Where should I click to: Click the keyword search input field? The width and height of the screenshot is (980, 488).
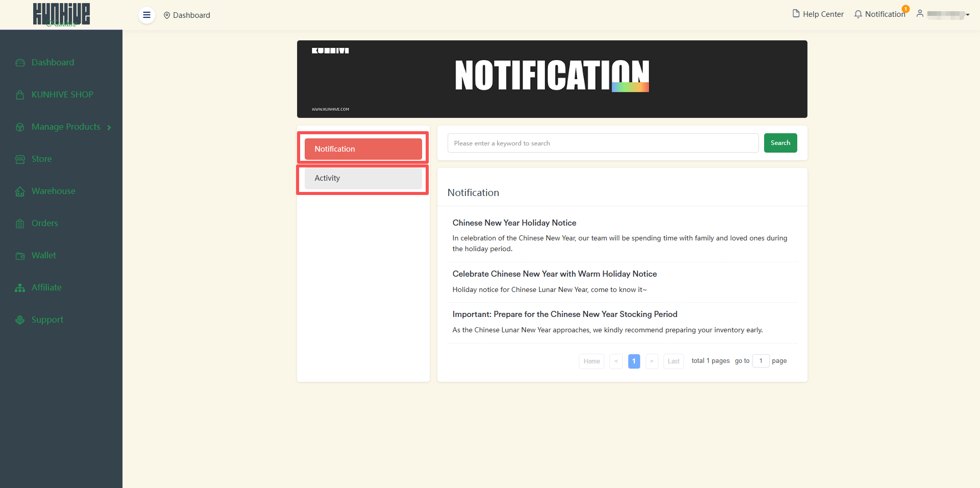click(602, 143)
